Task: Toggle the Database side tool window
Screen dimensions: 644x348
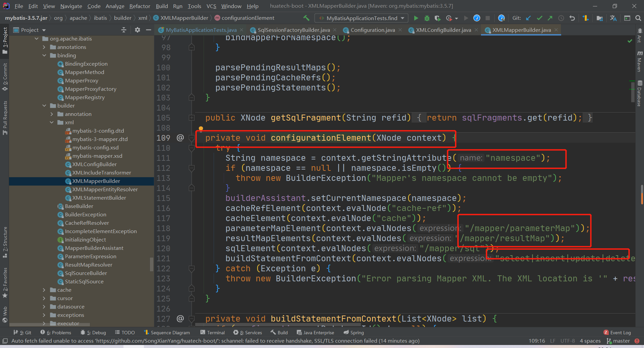Action: pyautogui.click(x=640, y=93)
